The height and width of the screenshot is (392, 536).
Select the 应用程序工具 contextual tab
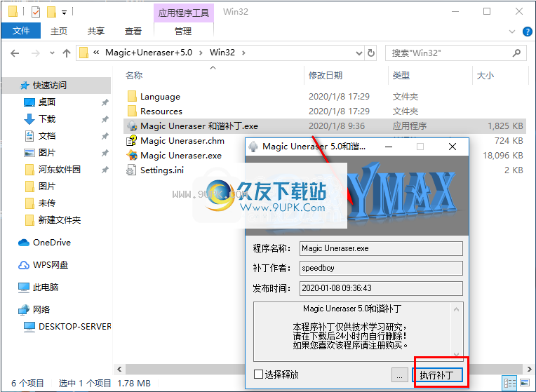coord(184,13)
